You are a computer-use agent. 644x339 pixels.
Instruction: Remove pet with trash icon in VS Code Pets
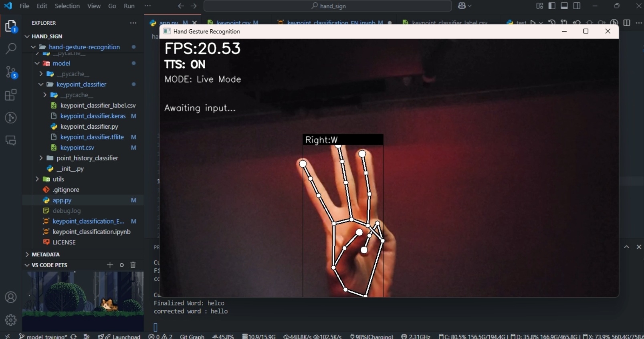(133, 265)
